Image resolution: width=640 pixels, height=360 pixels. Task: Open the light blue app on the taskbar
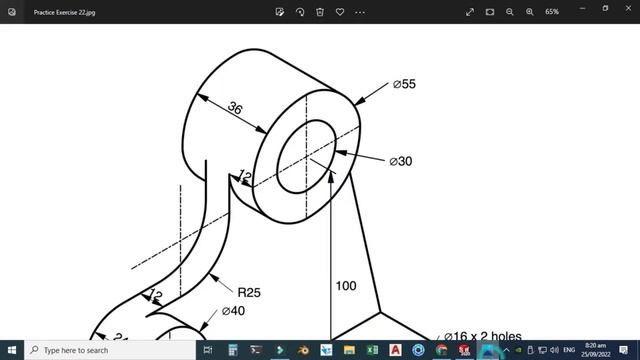click(x=326, y=350)
